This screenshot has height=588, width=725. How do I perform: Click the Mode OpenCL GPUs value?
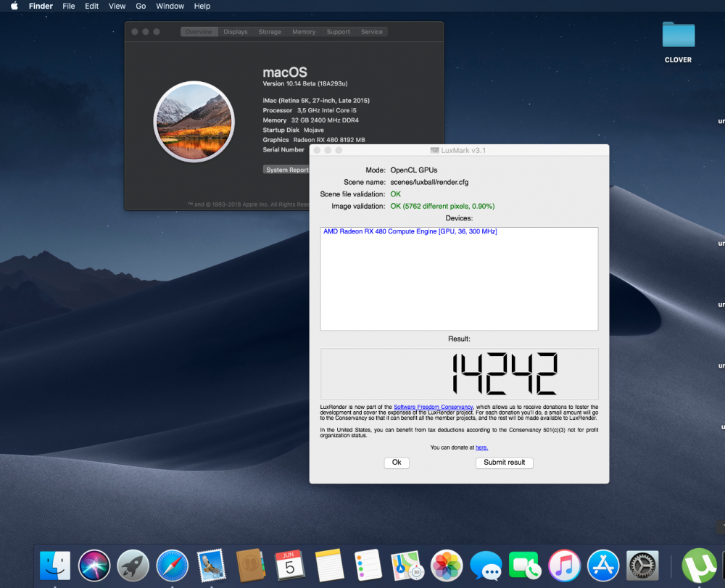pyautogui.click(x=414, y=170)
